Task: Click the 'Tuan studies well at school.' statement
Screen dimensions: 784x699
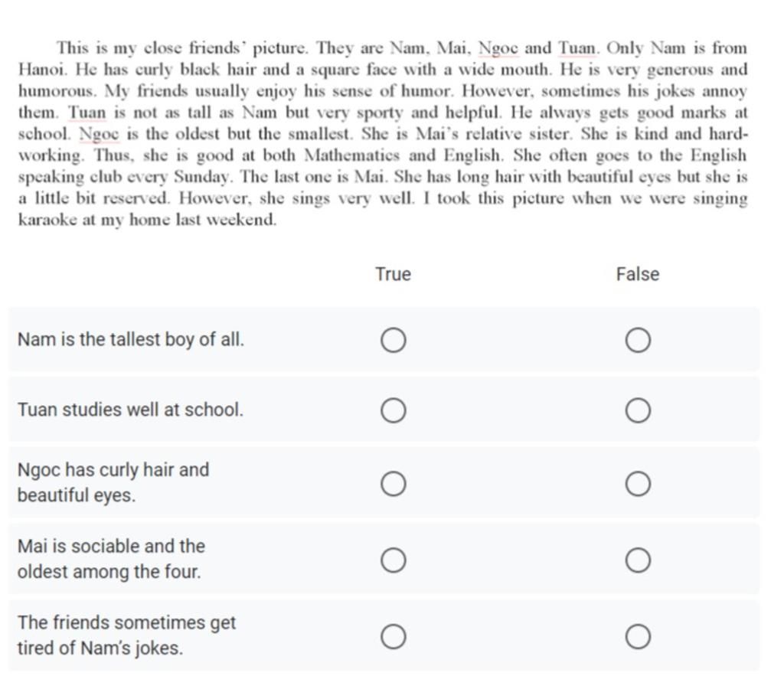Action: pyautogui.click(x=130, y=410)
